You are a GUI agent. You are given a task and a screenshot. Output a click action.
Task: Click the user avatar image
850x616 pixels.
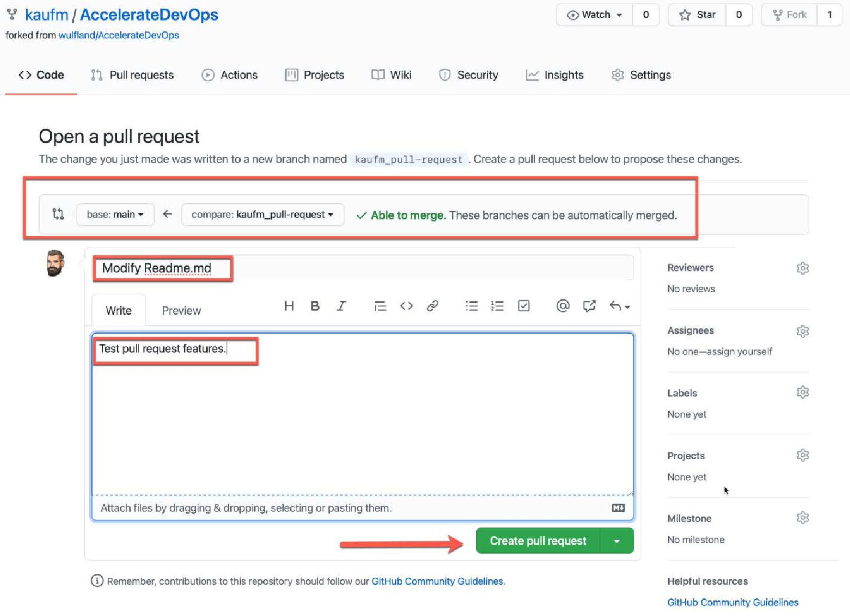[55, 264]
